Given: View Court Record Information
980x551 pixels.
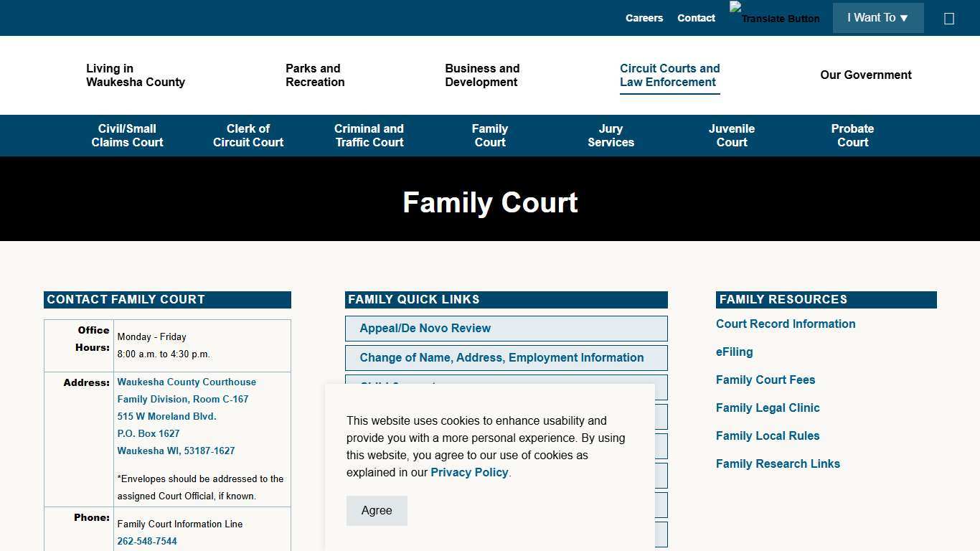Looking at the screenshot, I should coord(786,324).
